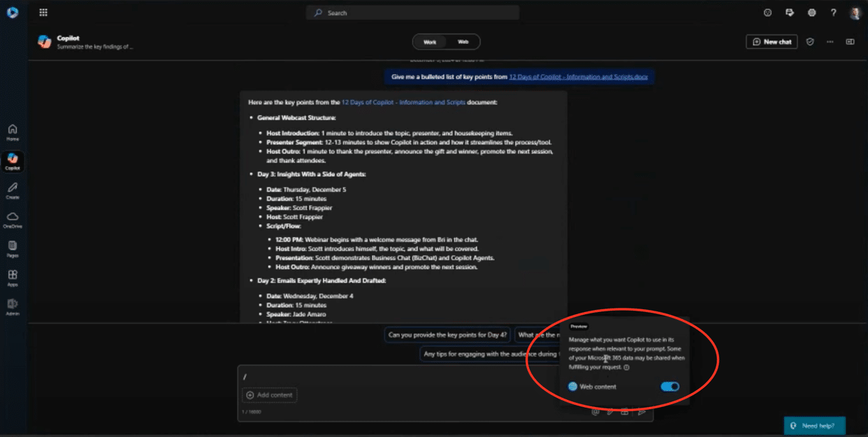Start a New chat
Image resolution: width=868 pixels, height=437 pixels.
pos(772,42)
